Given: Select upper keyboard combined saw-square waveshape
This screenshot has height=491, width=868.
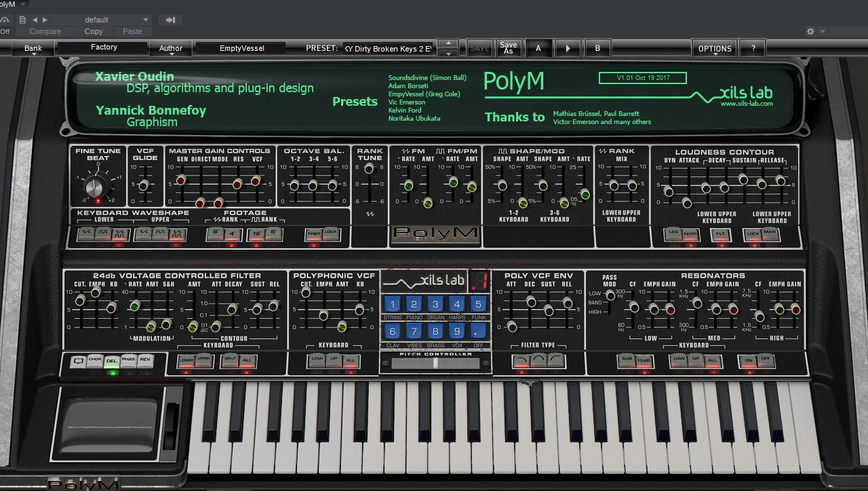Looking at the screenshot, I should pyautogui.click(x=178, y=234).
